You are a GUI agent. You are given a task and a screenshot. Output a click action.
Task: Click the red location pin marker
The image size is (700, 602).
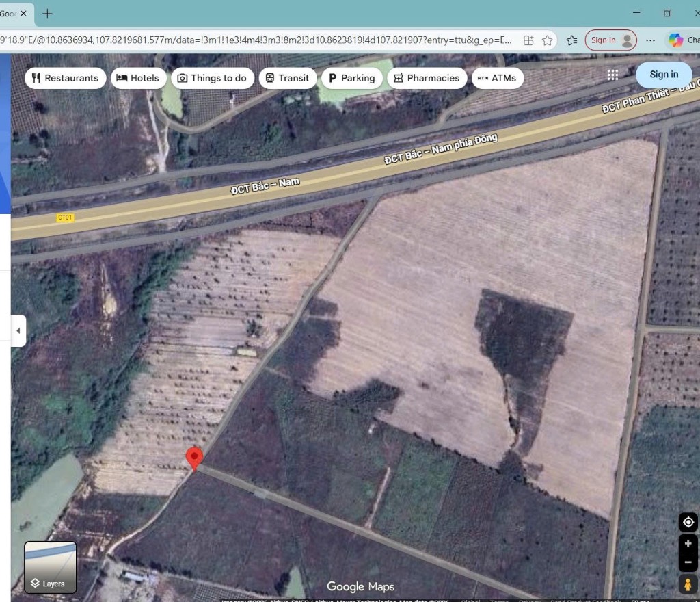coord(194,458)
